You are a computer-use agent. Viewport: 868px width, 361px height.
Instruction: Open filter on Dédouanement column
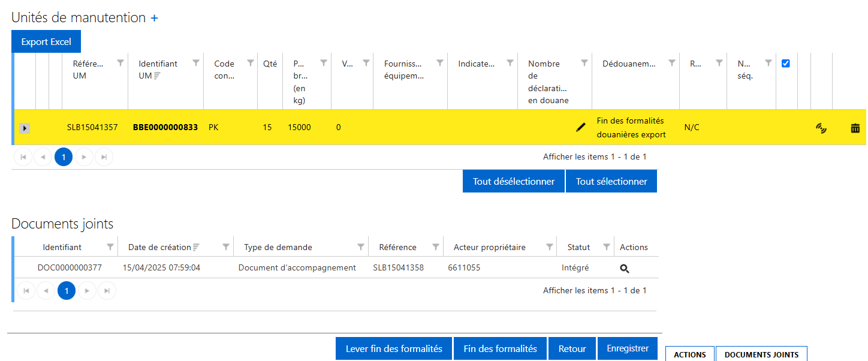coord(672,63)
